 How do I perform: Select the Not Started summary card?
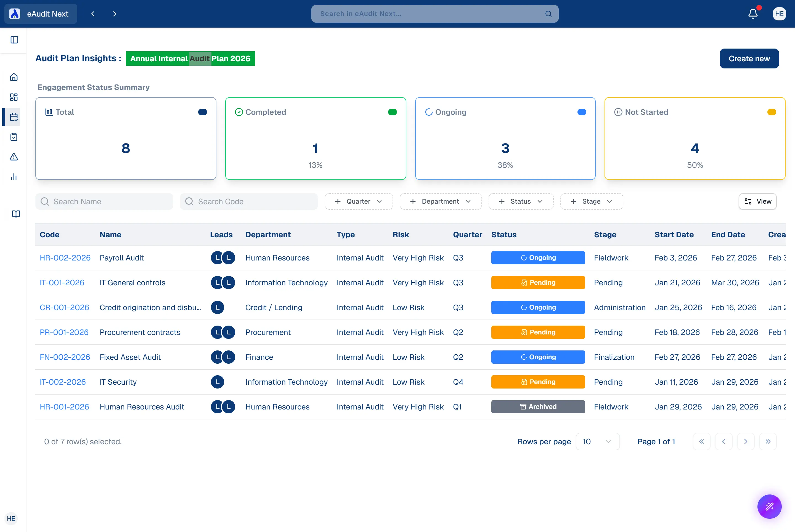695,139
